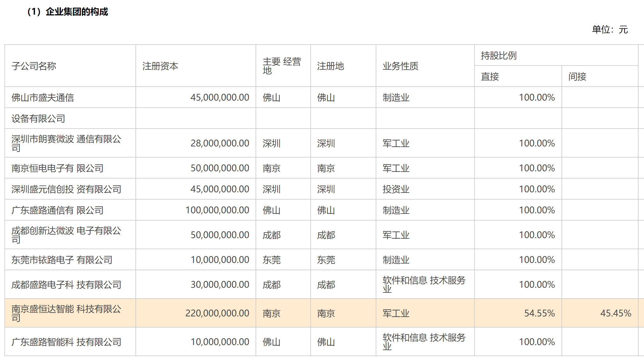This screenshot has height=360, width=644.
Task: Click the 30,000,000.00 capital value
Action: (x=220, y=285)
